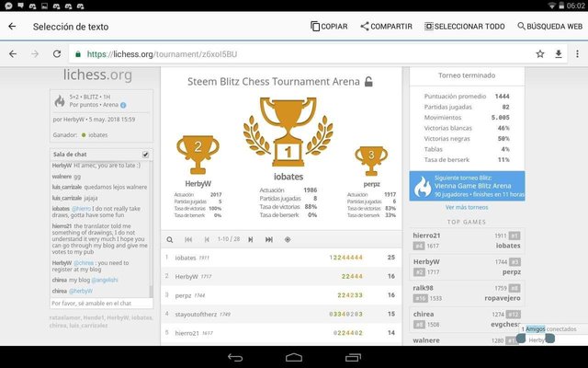Share selection via COMPARTIR
The image size is (588, 368).
click(386, 27)
